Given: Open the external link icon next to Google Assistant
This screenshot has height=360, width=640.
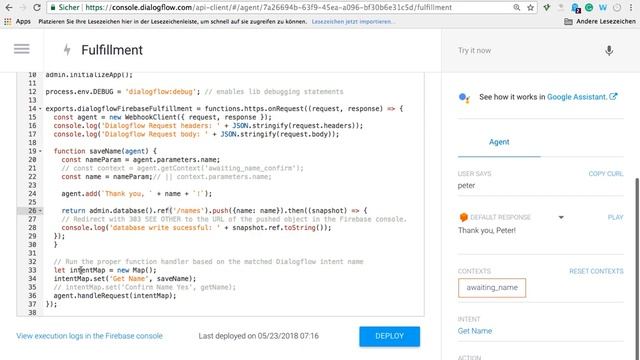Looking at the screenshot, I should click(613, 97).
